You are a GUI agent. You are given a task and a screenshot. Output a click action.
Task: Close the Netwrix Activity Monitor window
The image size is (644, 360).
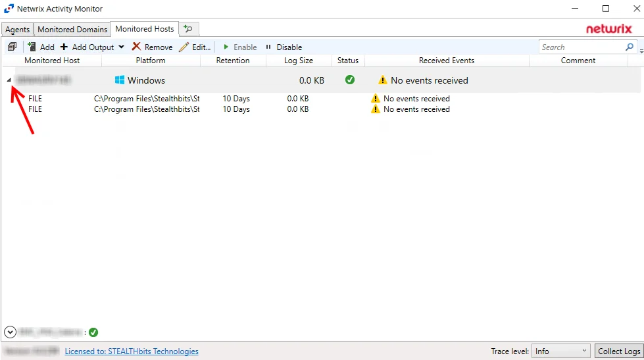(636, 8)
